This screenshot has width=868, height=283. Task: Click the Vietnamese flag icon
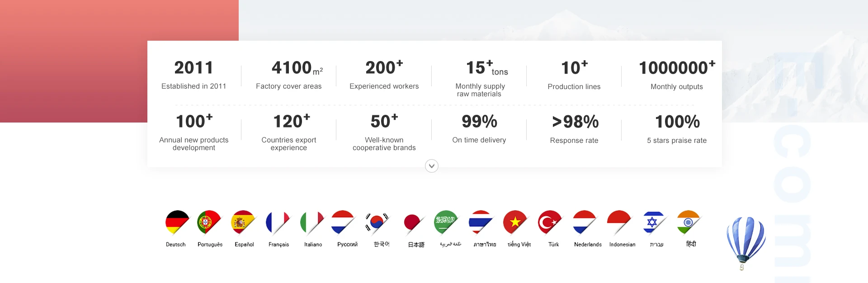(514, 222)
